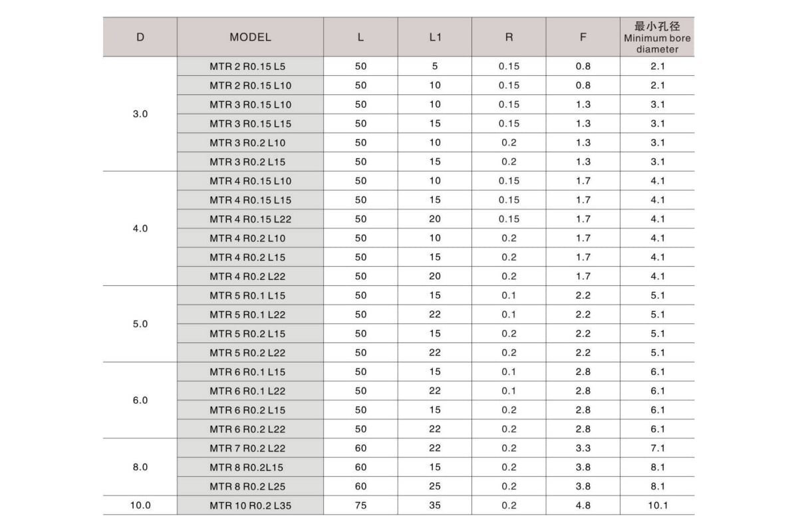The image size is (798, 532).
Task: Click the L1 column header
Action: (x=435, y=37)
